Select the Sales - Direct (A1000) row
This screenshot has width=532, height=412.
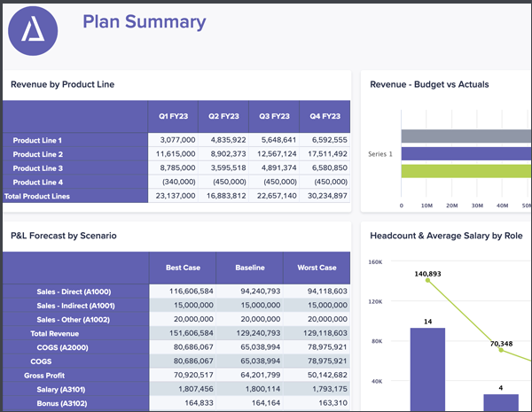pyautogui.click(x=176, y=292)
